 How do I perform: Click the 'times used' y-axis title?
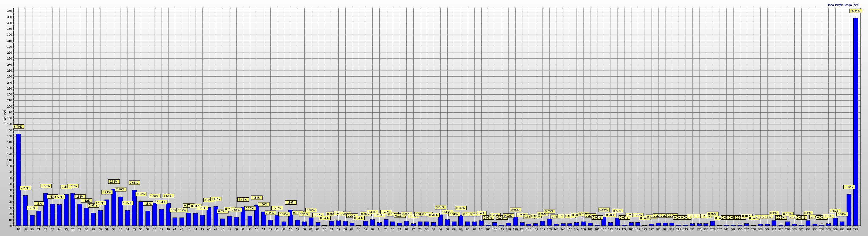pos(4,117)
